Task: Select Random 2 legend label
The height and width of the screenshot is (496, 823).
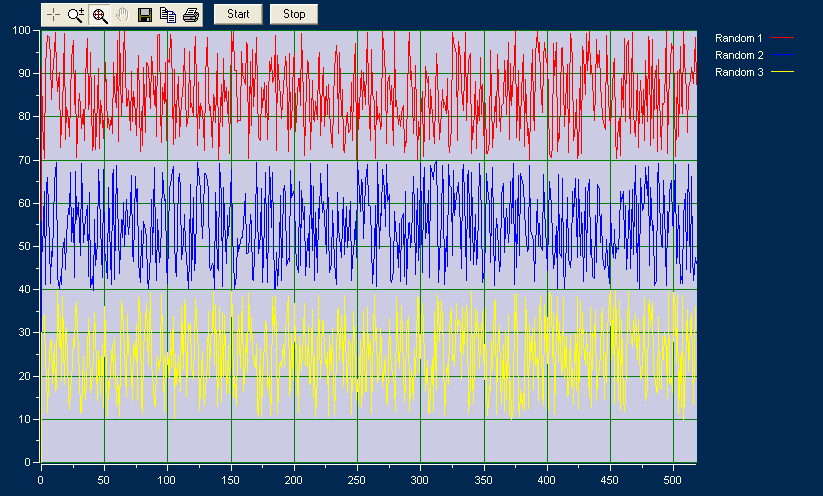Action: [x=739, y=55]
